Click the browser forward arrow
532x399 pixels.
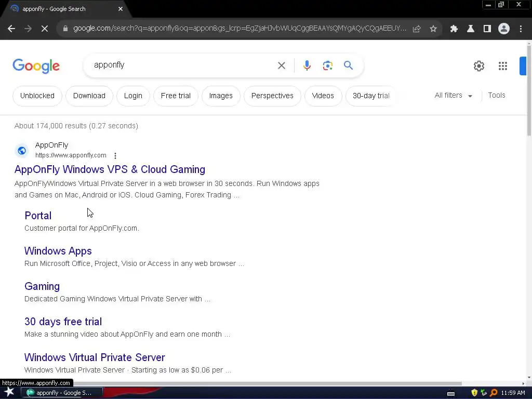[28, 29]
